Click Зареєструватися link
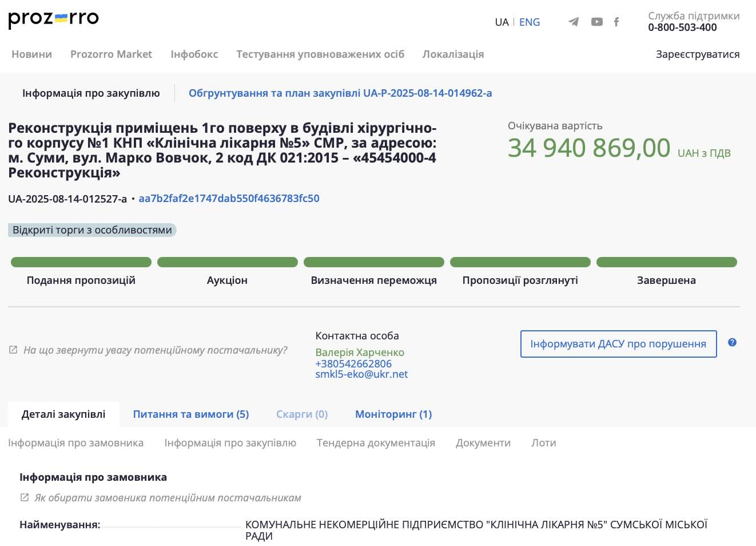Viewport: 756px width, 546px height. [697, 54]
